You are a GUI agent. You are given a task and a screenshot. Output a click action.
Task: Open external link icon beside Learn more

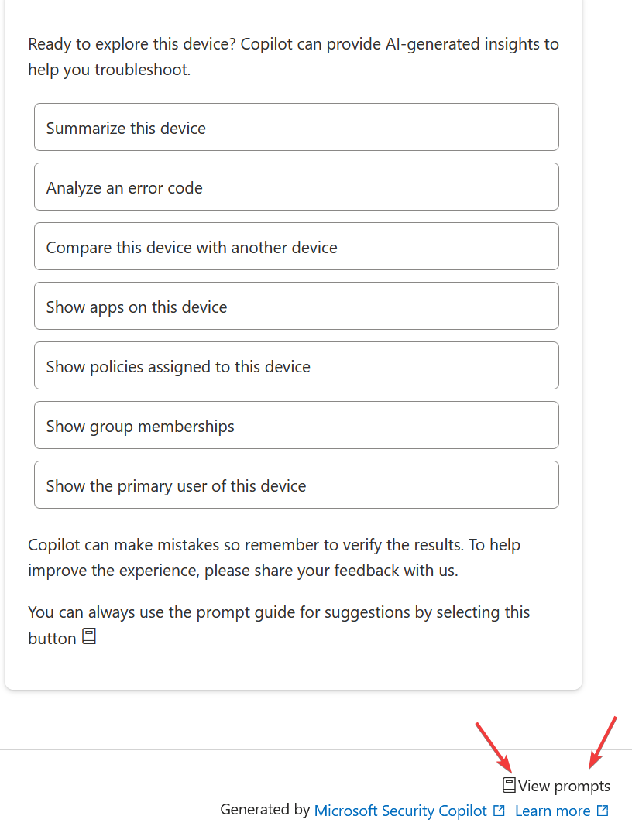[603, 811]
